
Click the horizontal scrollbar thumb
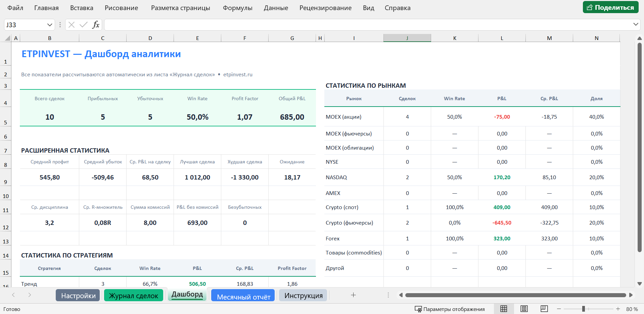point(515,295)
